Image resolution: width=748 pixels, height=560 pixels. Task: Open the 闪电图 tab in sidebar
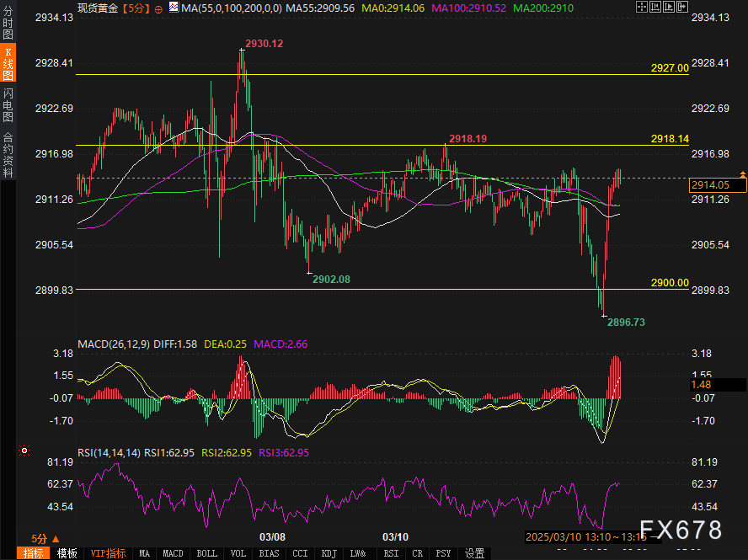pyautogui.click(x=8, y=104)
